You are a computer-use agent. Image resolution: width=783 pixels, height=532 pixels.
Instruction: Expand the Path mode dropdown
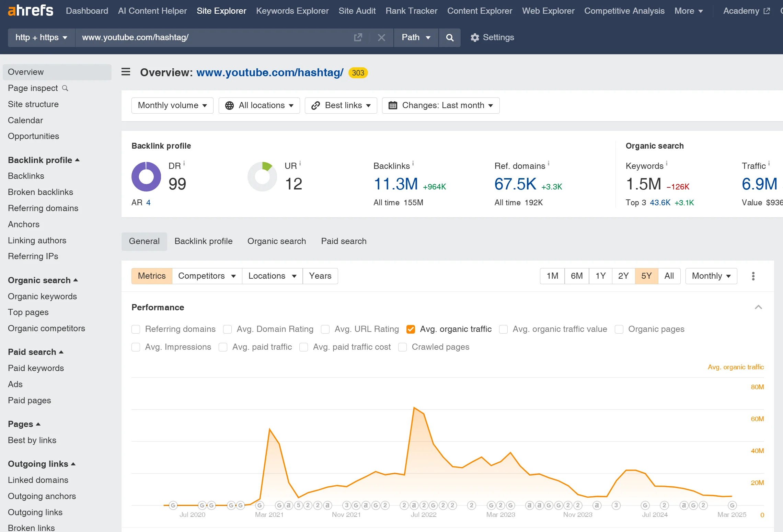point(416,37)
